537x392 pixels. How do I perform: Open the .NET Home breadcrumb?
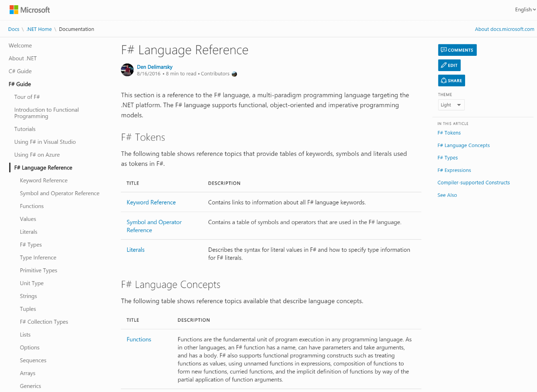[x=39, y=29]
